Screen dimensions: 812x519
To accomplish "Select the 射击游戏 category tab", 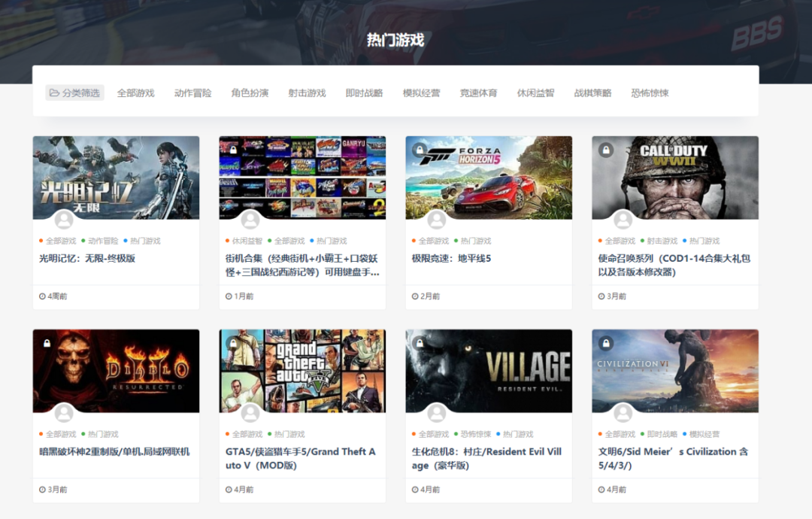I will pos(307,93).
